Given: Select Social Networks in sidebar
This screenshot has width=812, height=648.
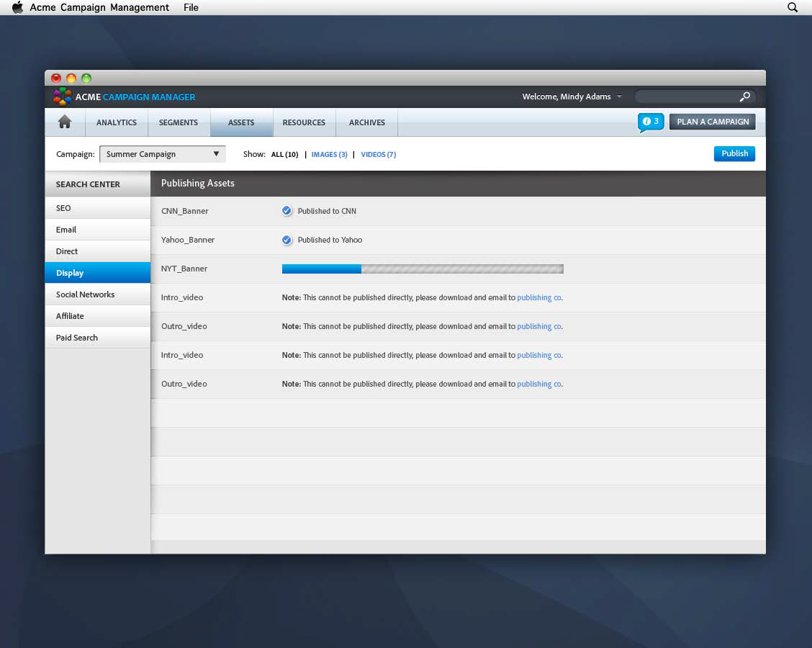Looking at the screenshot, I should pos(98,294).
